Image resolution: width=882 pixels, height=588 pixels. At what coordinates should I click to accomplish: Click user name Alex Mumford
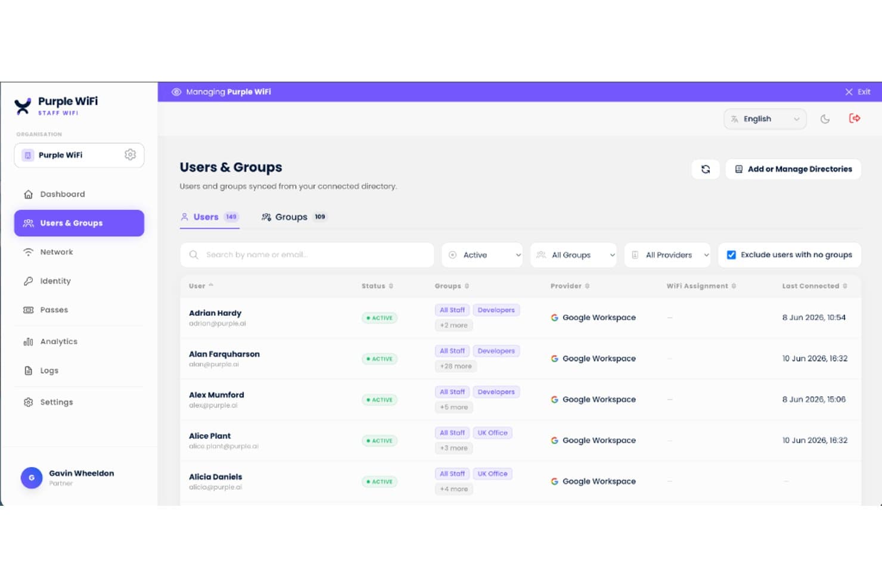216,395
